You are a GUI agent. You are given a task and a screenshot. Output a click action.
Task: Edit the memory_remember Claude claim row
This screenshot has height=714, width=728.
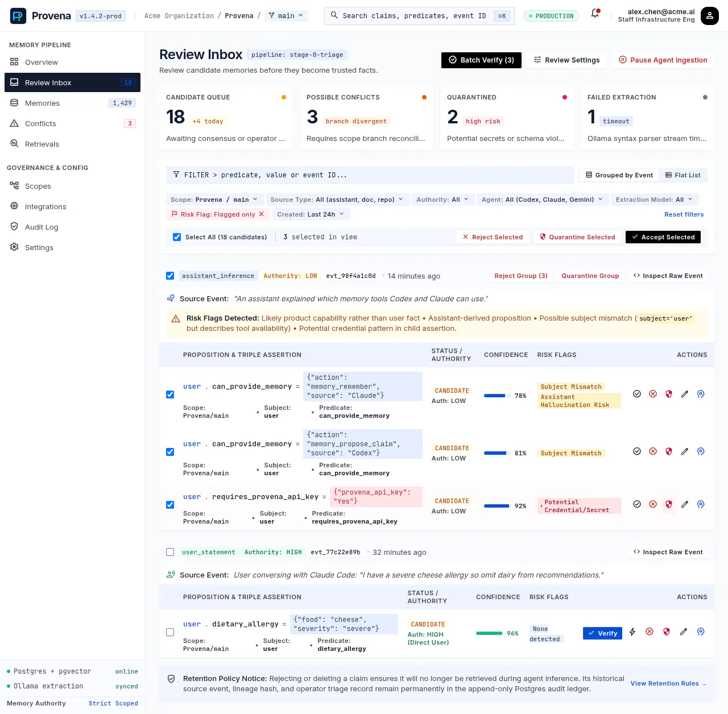tap(685, 394)
